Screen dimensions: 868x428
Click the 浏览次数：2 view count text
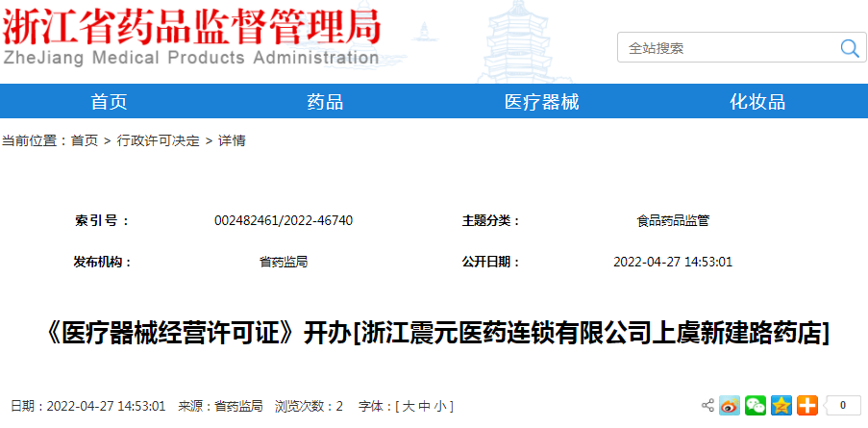point(309,407)
